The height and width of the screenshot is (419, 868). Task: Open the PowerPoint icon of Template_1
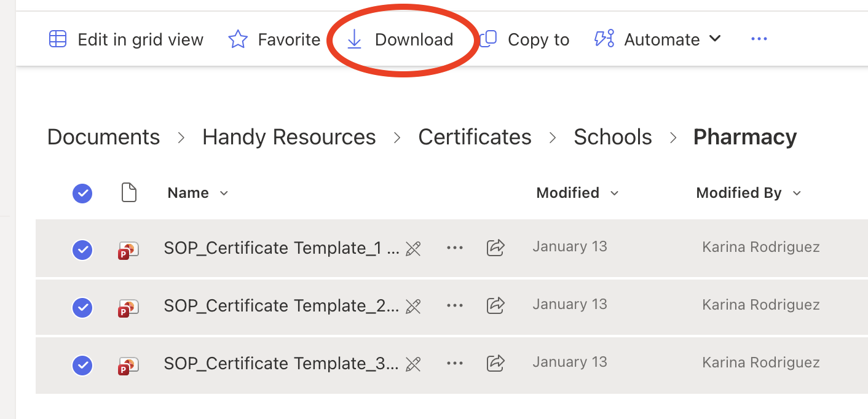(x=128, y=249)
